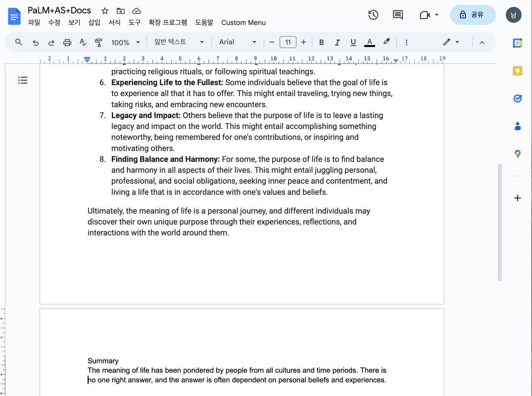
Task: Open the 일반 텍스트 style dropdown
Action: pyautogui.click(x=179, y=42)
